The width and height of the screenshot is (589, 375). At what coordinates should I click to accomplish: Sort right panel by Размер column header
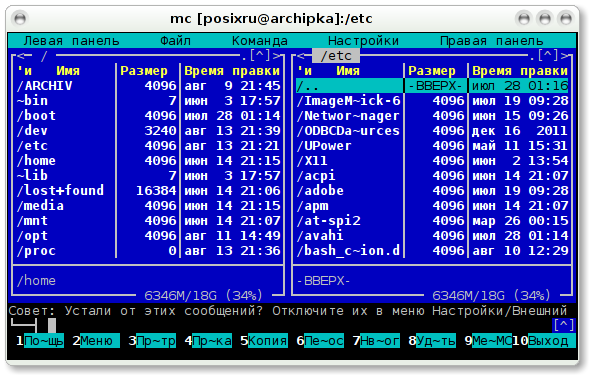tap(432, 71)
